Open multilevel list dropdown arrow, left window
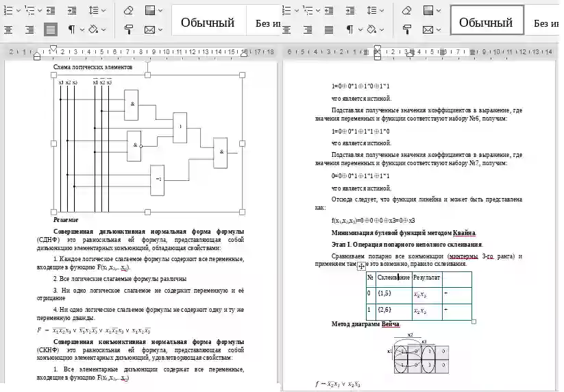The height and width of the screenshot is (392, 564). pyautogui.click(x=40, y=11)
